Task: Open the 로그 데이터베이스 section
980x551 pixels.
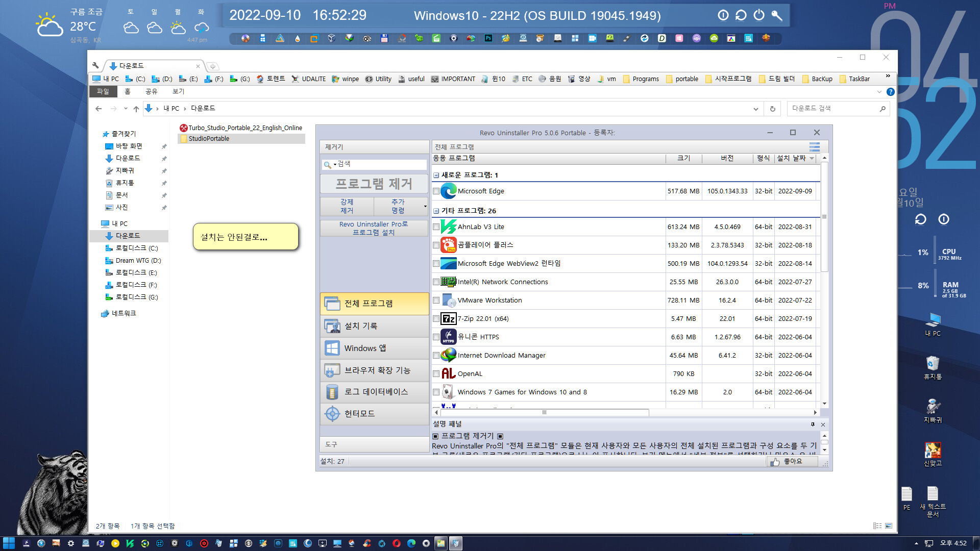Action: click(374, 392)
